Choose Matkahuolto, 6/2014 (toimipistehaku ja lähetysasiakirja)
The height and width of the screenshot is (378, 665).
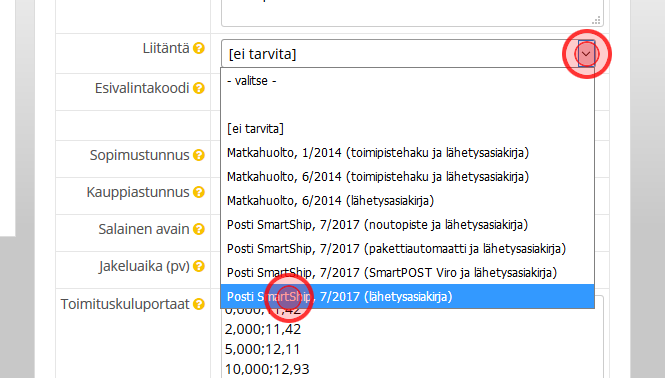coord(407,176)
